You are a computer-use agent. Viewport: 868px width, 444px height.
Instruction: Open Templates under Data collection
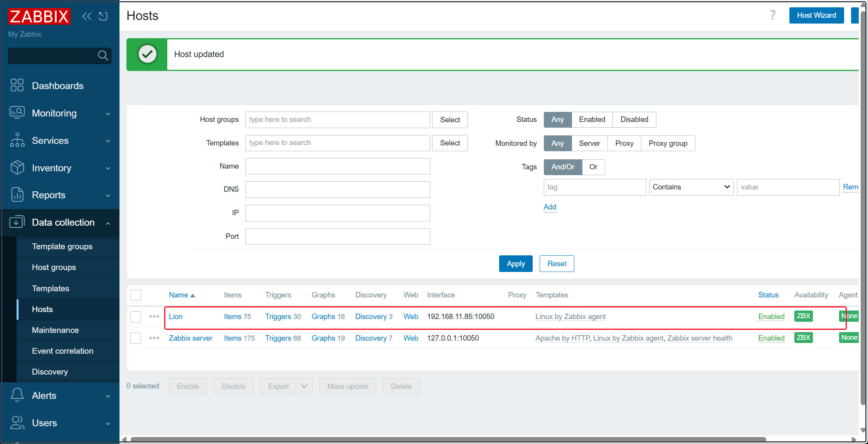coord(50,288)
